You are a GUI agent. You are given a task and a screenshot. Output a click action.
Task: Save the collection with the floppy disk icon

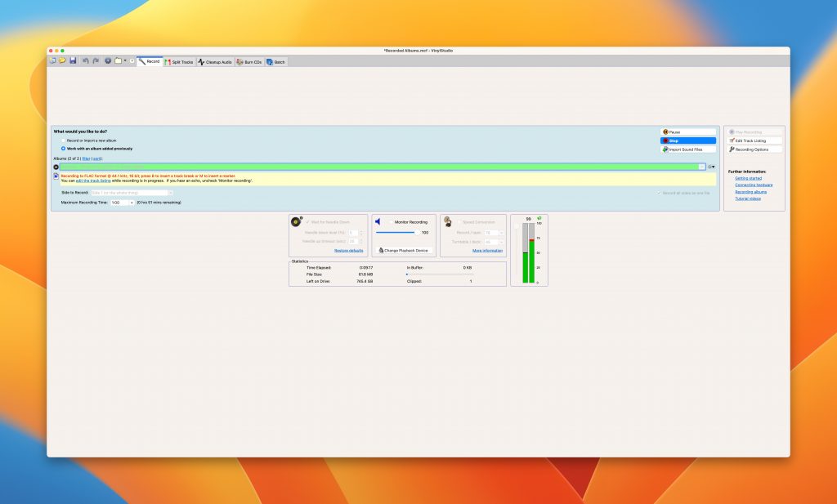[73, 61]
